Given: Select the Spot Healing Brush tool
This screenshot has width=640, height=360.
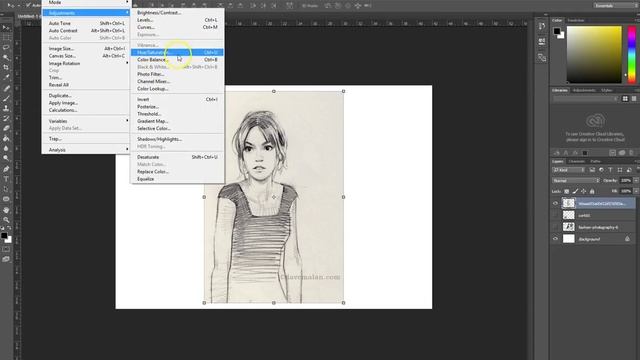Looking at the screenshot, I should 6,88.
